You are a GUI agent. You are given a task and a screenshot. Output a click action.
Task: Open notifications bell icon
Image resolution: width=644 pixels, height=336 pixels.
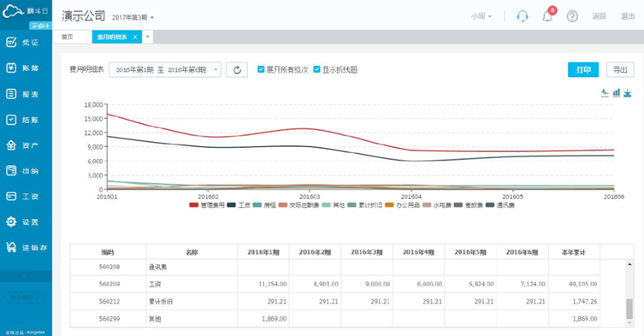pyautogui.click(x=547, y=16)
